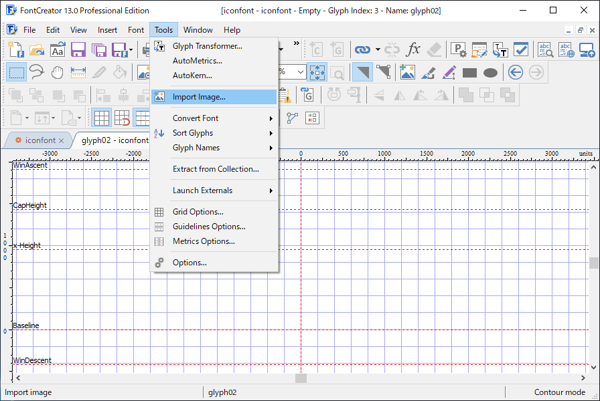This screenshot has width=600, height=401.
Task: Toggle the point mode triangle button
Action: [383, 72]
